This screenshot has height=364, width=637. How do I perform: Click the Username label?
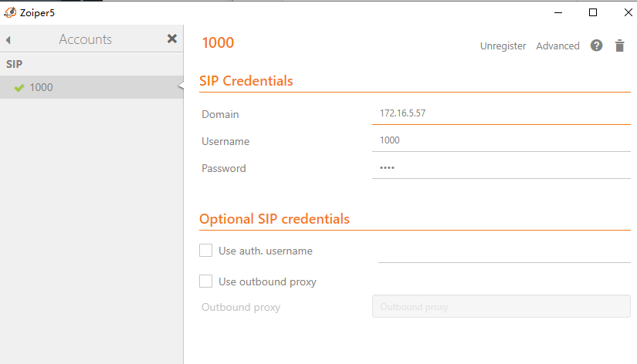(225, 141)
